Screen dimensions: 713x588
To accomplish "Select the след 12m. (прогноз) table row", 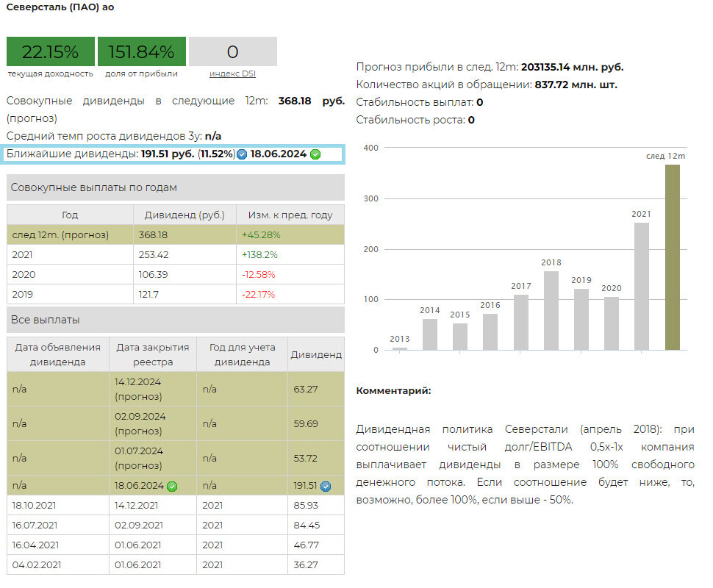I will (x=175, y=234).
